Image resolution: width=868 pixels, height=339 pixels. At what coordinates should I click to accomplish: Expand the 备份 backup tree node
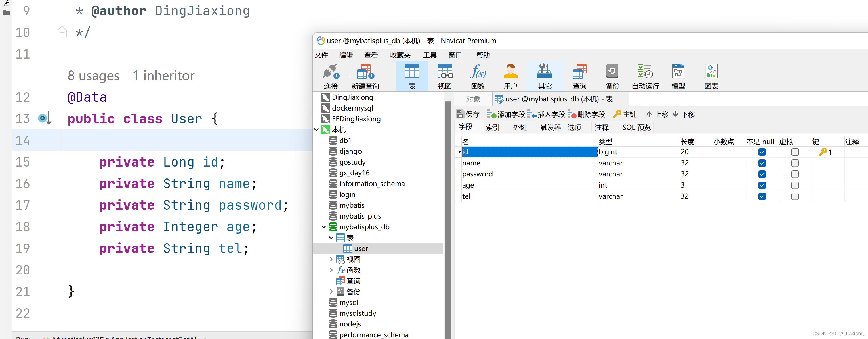331,292
